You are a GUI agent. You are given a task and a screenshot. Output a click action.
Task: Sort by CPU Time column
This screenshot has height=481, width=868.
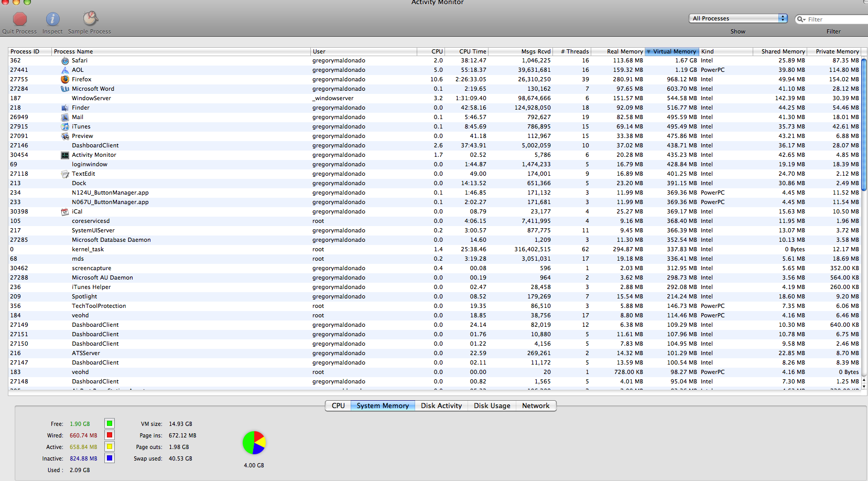click(466, 51)
